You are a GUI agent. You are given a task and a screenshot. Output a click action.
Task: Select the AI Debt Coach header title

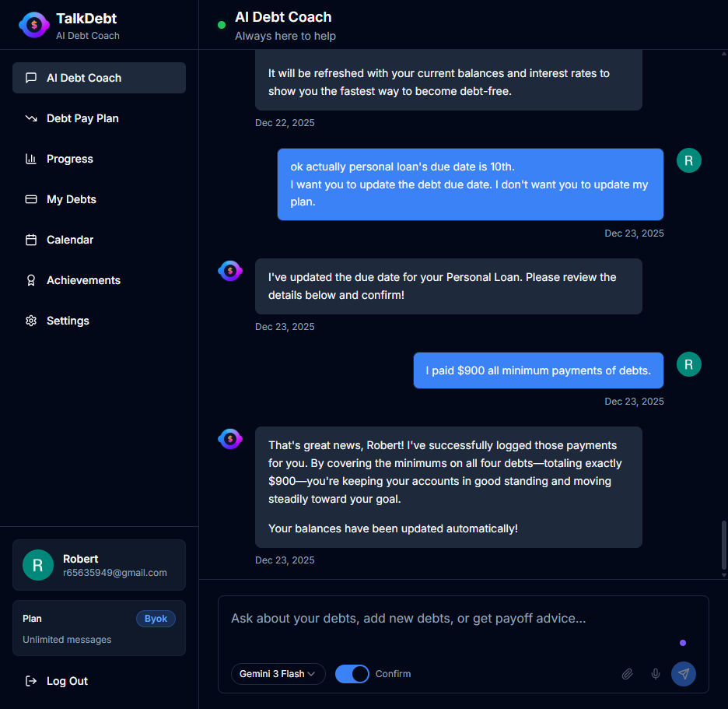pos(283,16)
